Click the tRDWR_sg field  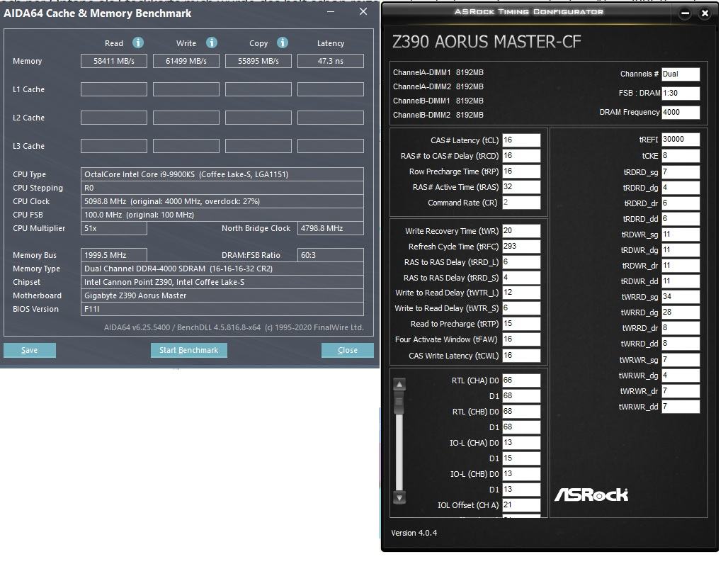pyautogui.click(x=681, y=234)
